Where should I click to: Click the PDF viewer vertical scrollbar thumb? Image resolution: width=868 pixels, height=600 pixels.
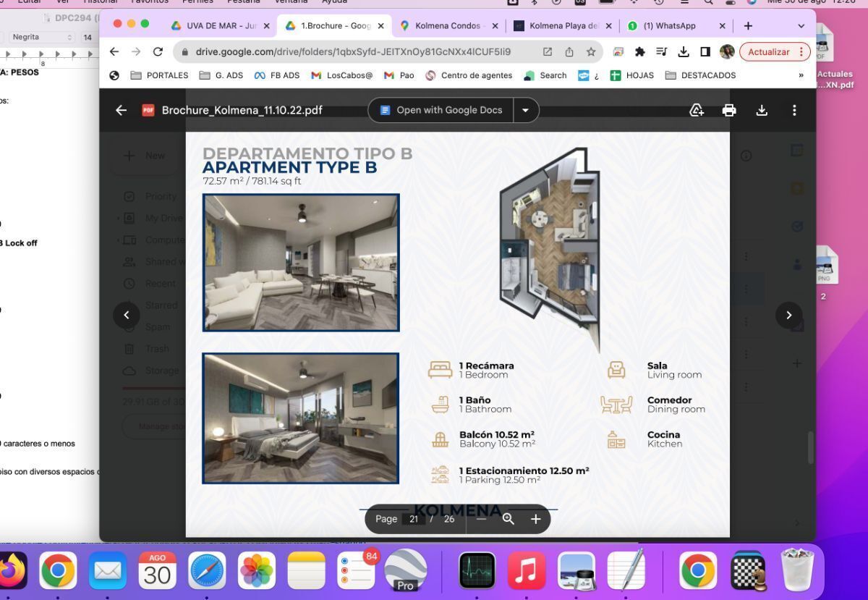(810, 447)
